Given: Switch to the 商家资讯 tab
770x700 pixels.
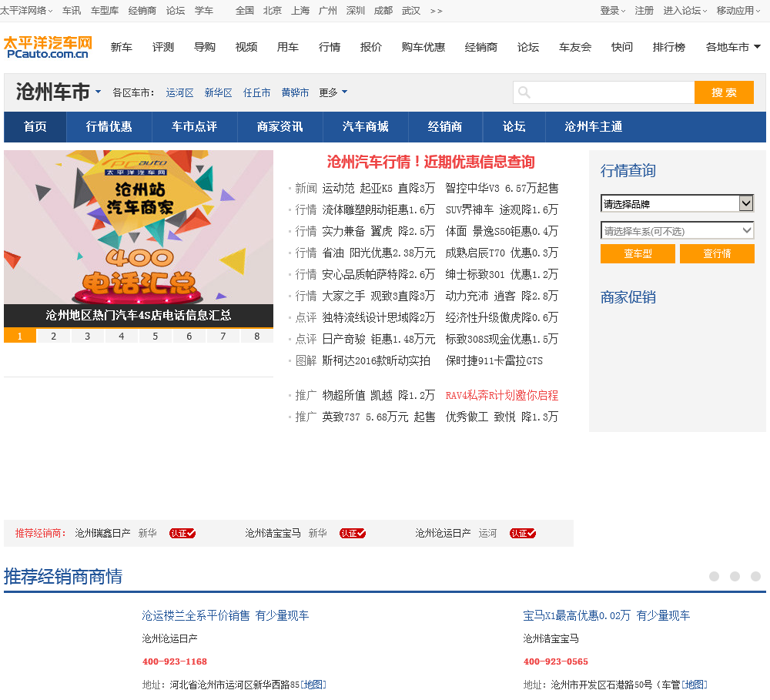Looking at the screenshot, I should [x=280, y=127].
